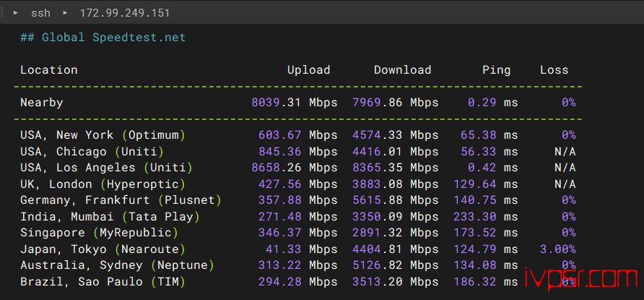The image size is (644, 300).
Task: Click Los Angeles ping 0.42 ms
Action: click(x=493, y=168)
